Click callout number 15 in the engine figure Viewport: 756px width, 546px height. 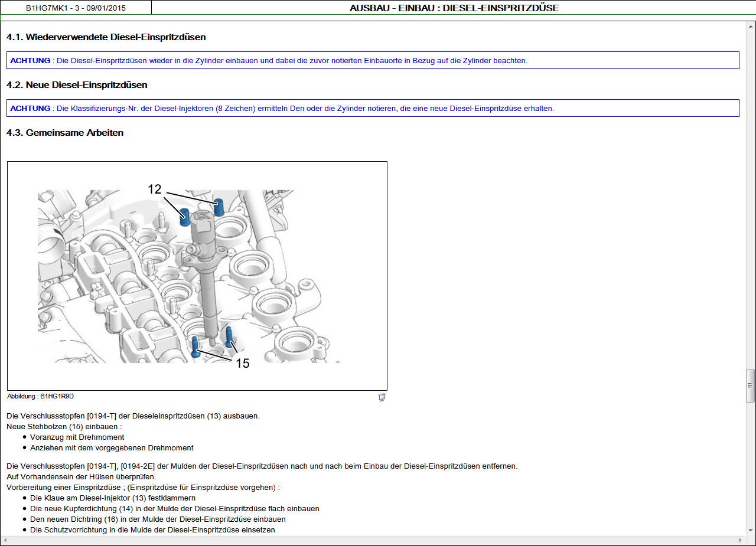coord(243,364)
